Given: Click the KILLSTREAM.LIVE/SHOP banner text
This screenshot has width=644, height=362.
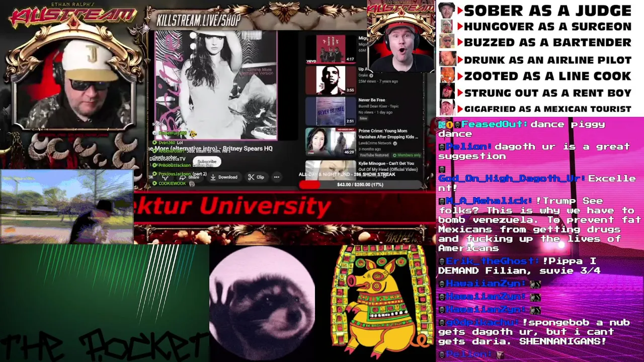Looking at the screenshot, I should [198, 21].
